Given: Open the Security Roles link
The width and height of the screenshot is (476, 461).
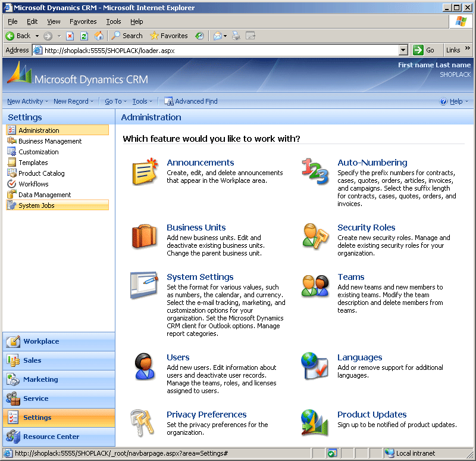Looking at the screenshot, I should pyautogui.click(x=366, y=228).
